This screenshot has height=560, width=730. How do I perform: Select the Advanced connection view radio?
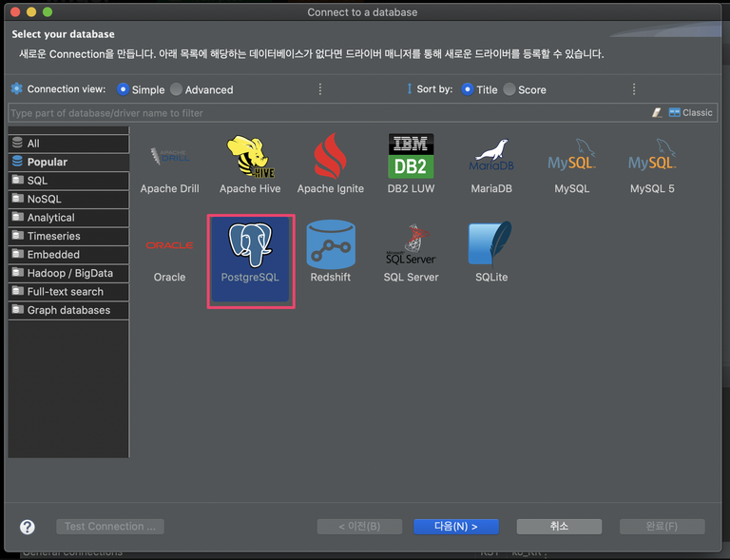coord(176,89)
